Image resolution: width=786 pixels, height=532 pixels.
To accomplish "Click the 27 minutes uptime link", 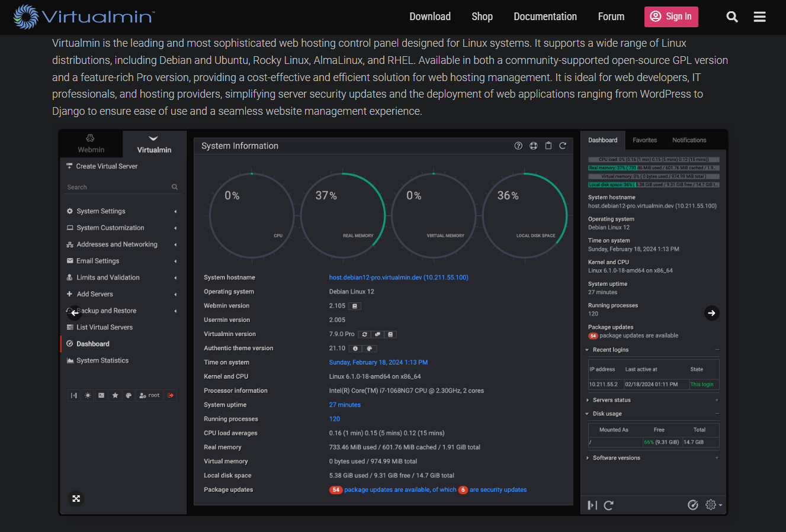I will click(x=345, y=405).
